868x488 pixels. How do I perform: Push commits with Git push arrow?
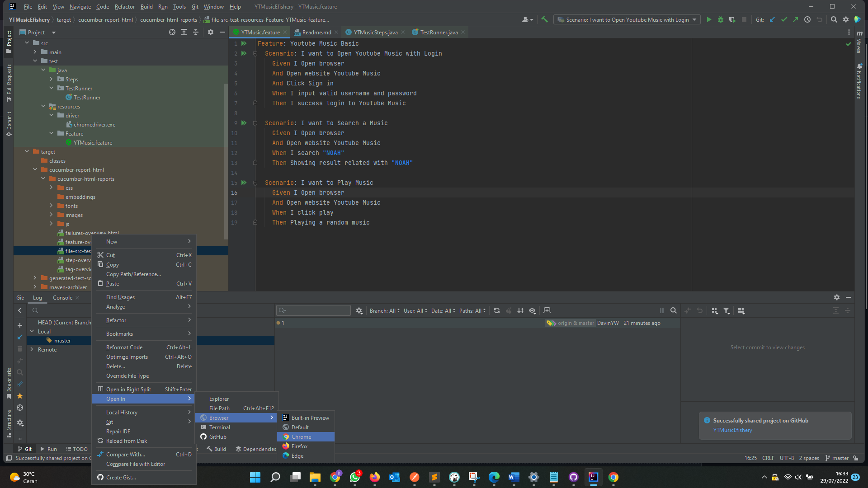[796, 19]
